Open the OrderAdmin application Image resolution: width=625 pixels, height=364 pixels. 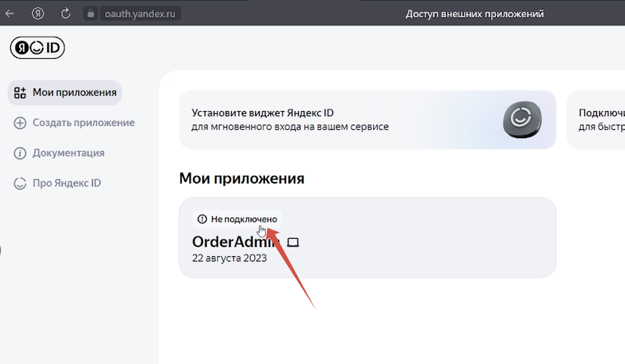point(368,237)
